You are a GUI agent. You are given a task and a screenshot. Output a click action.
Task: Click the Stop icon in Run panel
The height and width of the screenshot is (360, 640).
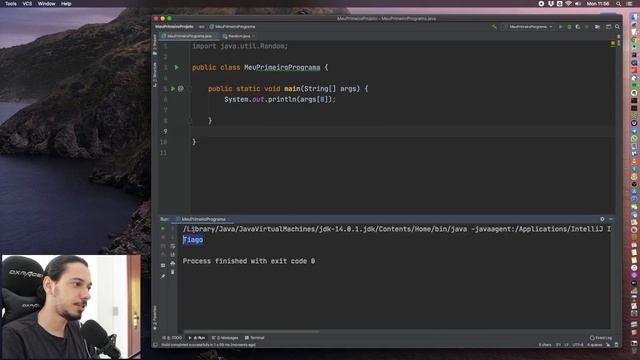point(163,237)
